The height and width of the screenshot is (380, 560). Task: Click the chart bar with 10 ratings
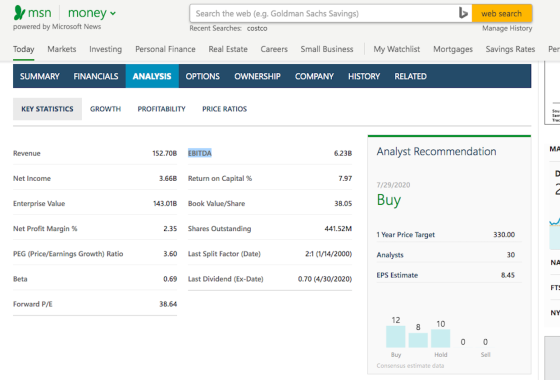(440, 338)
